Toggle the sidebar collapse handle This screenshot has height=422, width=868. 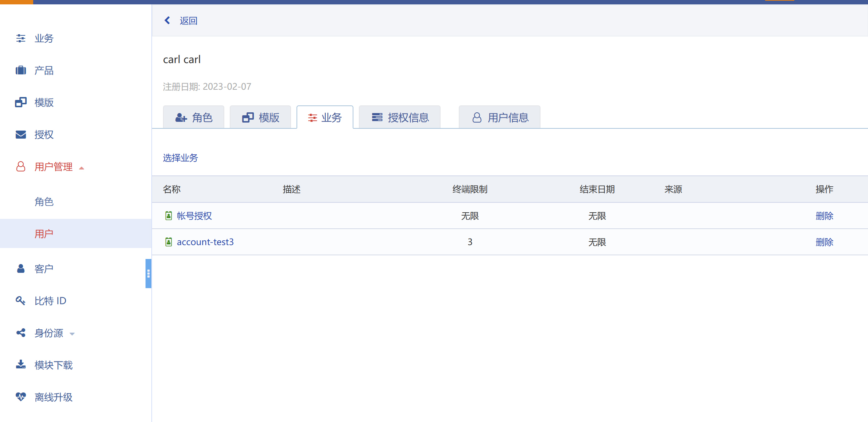[148, 274]
